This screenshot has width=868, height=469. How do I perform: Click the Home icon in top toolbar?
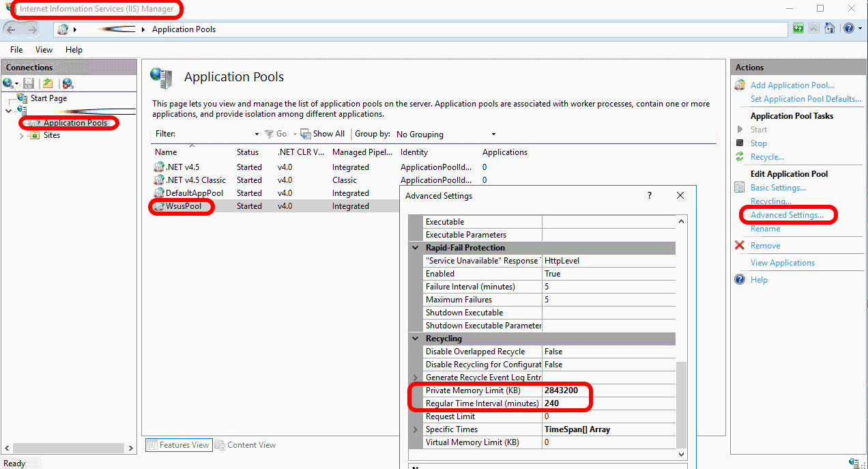tap(830, 29)
